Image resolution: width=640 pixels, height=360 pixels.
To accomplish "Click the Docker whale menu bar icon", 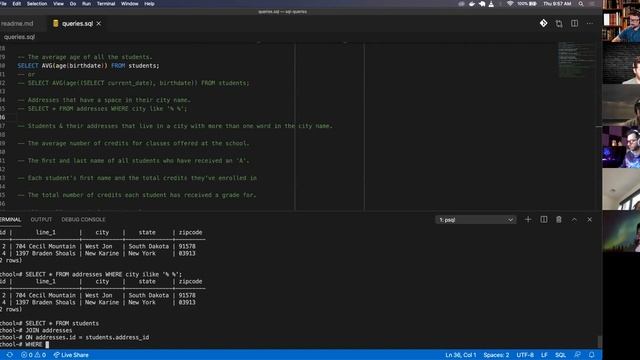I will [x=471, y=4].
